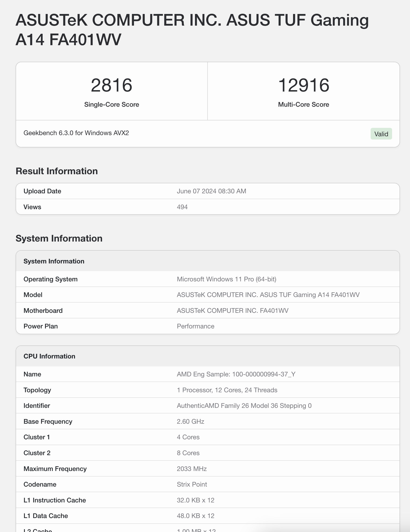Click the '2.60 GHz' base frequency value
The width and height of the screenshot is (410, 532).
[191, 421]
